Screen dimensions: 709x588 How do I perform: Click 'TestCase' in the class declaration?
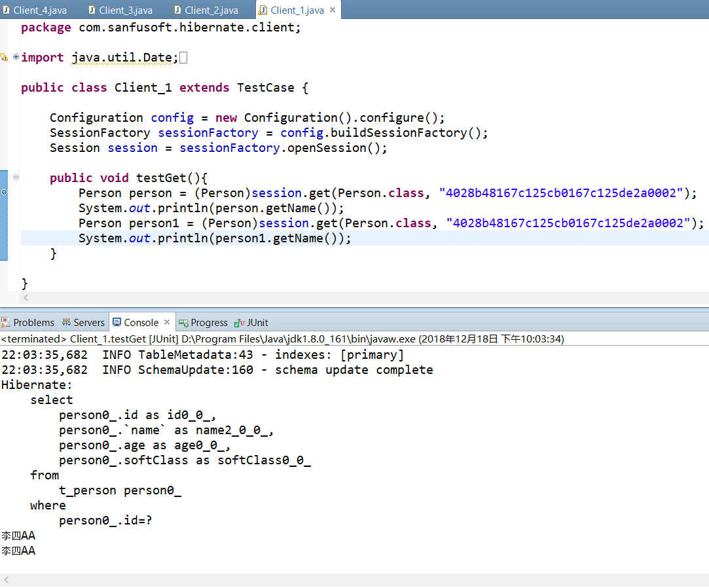tap(265, 88)
